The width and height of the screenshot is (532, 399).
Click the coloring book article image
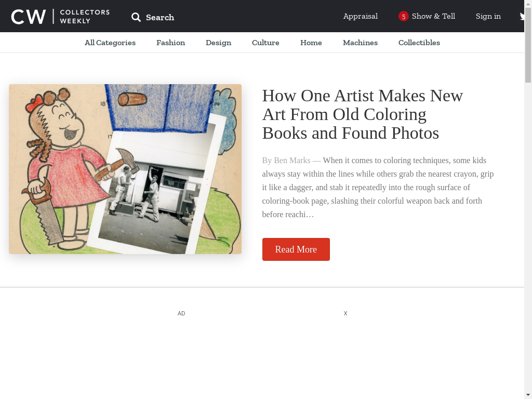tap(125, 169)
